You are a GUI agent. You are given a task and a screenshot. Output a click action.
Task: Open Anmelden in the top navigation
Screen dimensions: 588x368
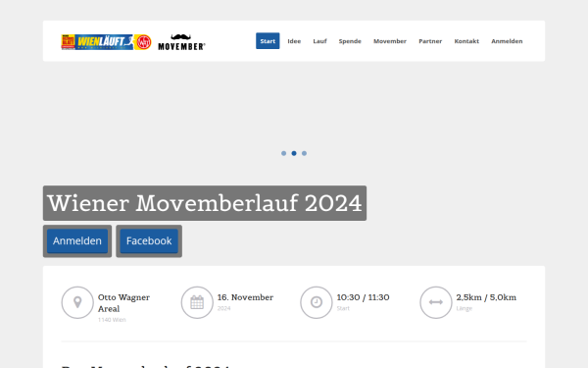coord(507,41)
